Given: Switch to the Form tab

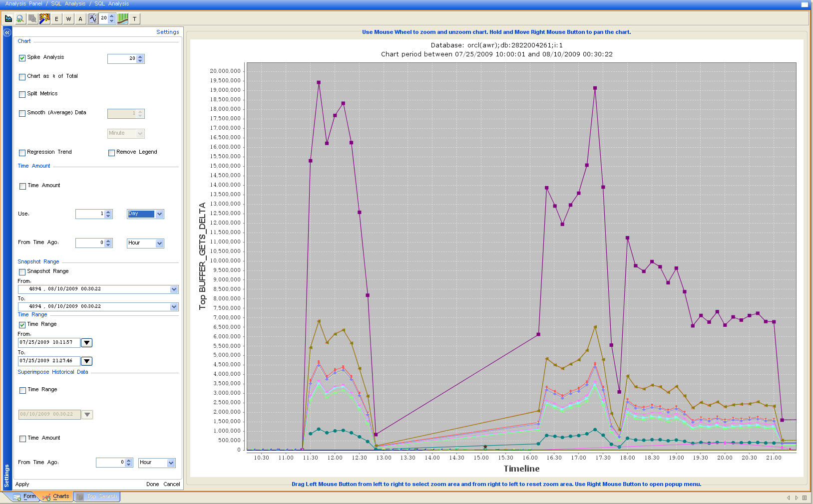Looking at the screenshot, I should [x=25, y=497].
